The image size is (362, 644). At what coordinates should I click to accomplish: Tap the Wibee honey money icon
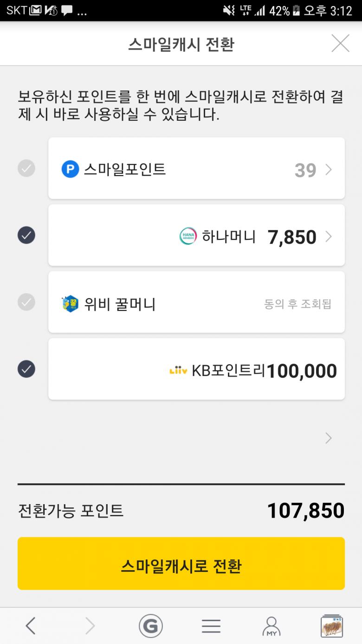(x=70, y=304)
